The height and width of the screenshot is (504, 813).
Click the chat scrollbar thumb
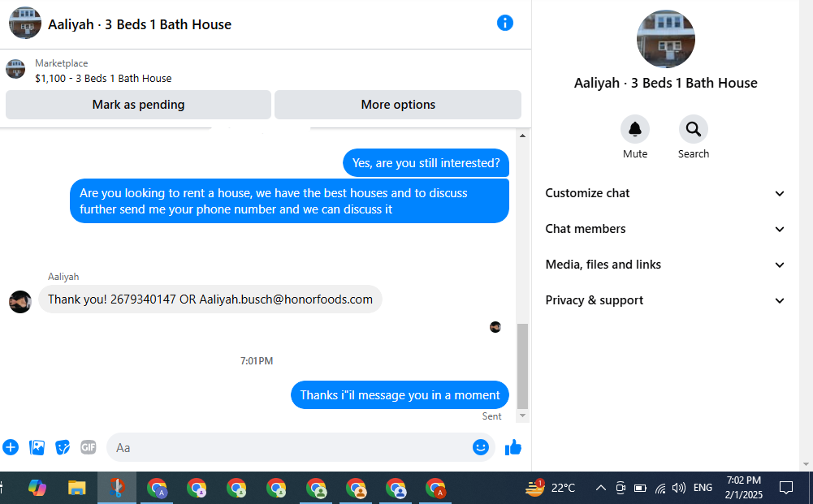pyautogui.click(x=523, y=366)
